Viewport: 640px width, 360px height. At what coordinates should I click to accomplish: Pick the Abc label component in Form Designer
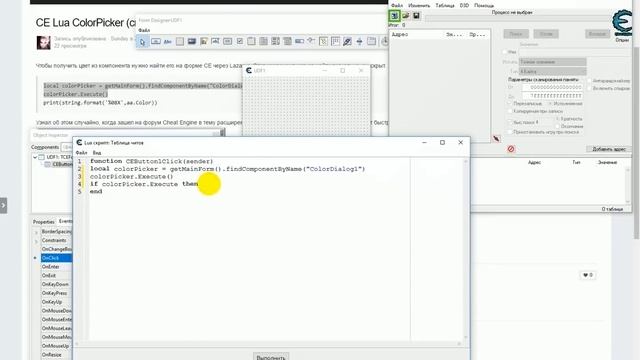(167, 42)
